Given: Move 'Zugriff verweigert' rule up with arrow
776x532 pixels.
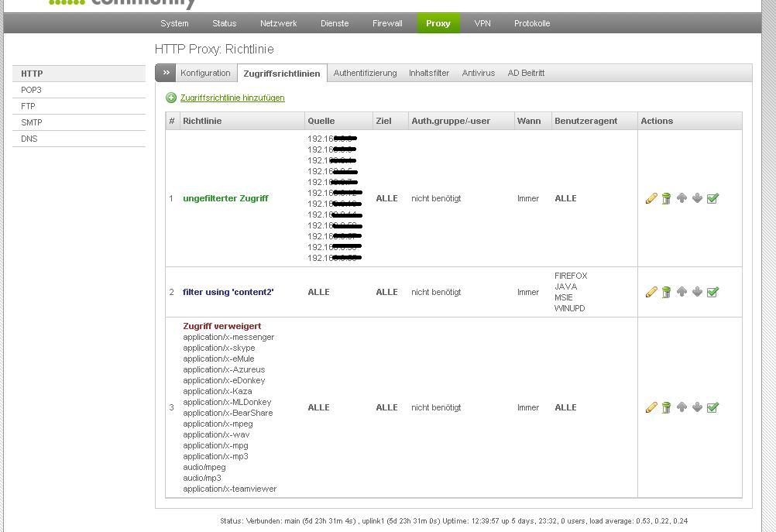Looking at the screenshot, I should tap(682, 407).
